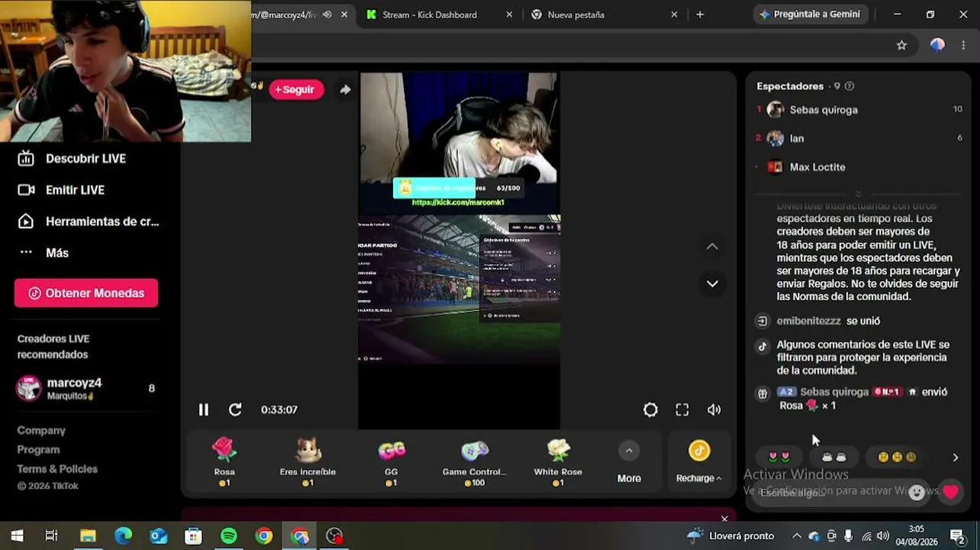Viewport: 980px width, 550px height.
Task: Open the stream settings circle icon
Action: click(650, 410)
